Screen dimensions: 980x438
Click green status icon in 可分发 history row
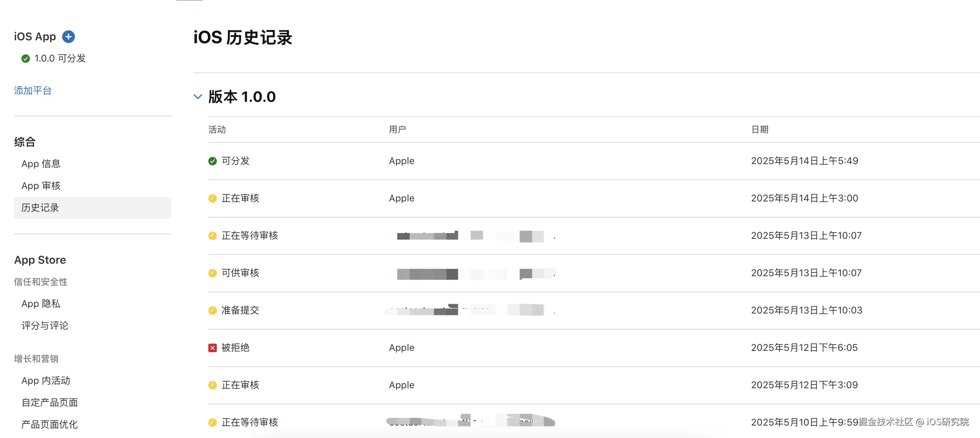pos(212,161)
